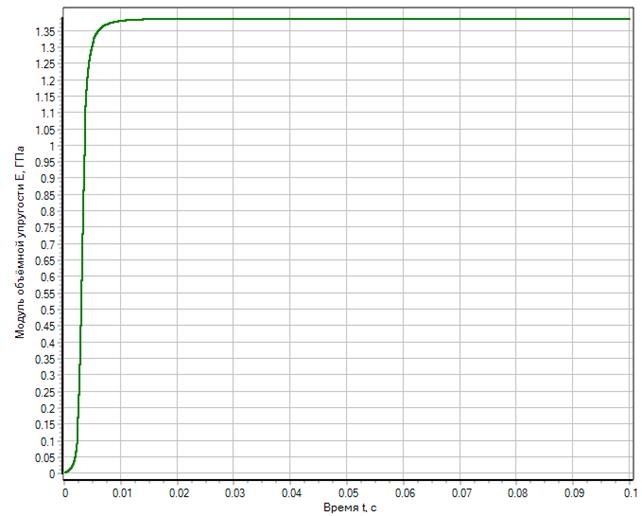The image size is (642, 516).
Task: Click the x-axis tick label 0.08
Action: (x=518, y=493)
